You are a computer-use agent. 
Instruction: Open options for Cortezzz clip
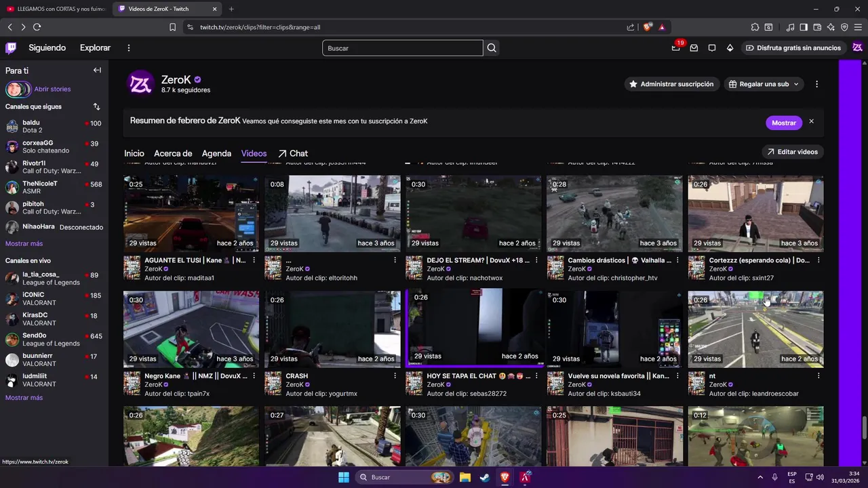(818, 260)
